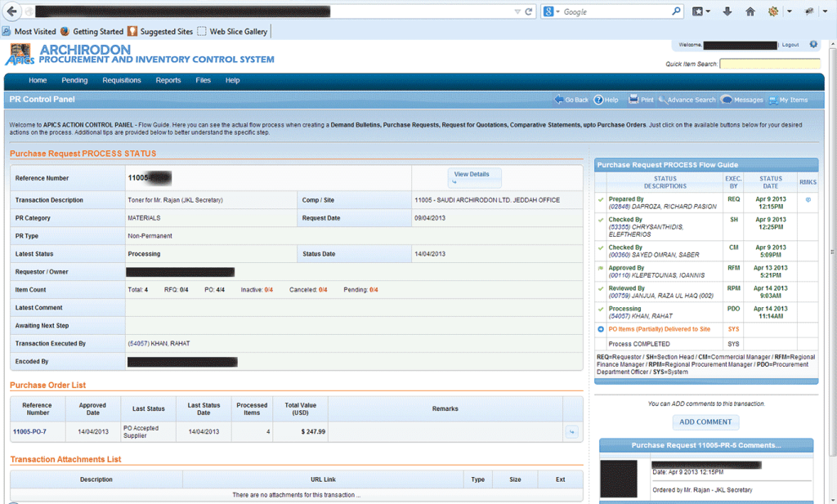Click open arrow icon in PO row

571,432
